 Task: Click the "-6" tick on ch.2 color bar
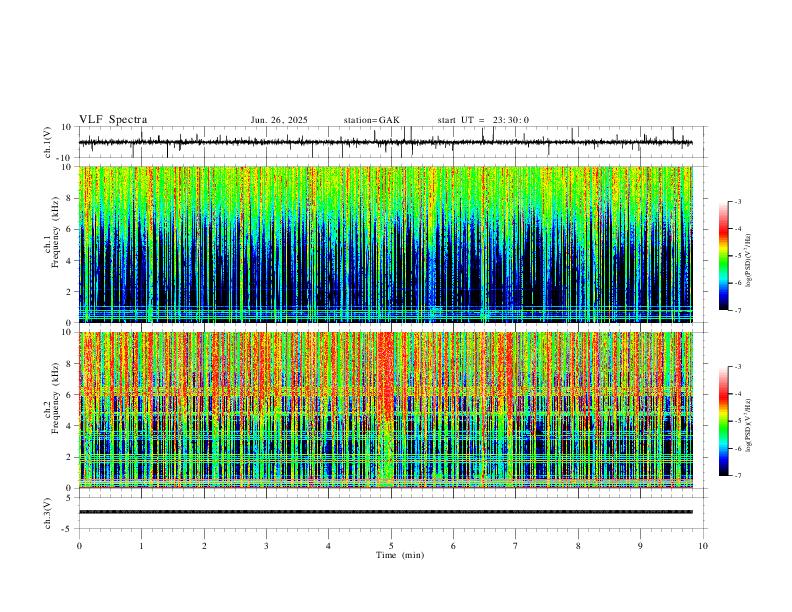tap(738, 448)
